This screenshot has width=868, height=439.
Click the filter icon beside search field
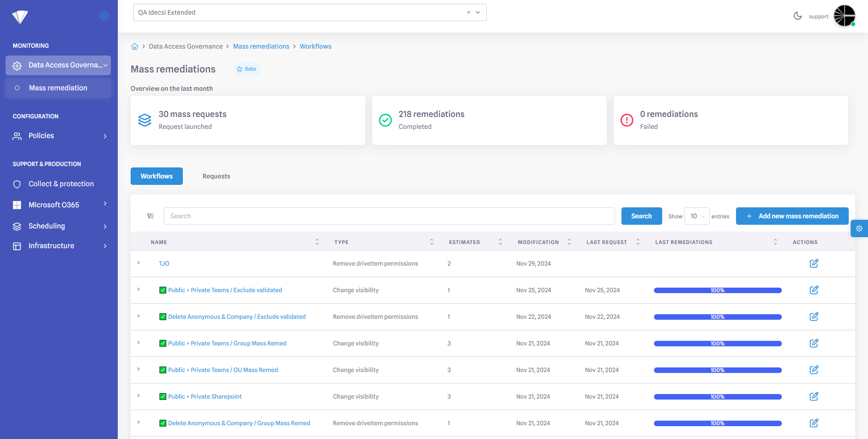[x=150, y=216]
